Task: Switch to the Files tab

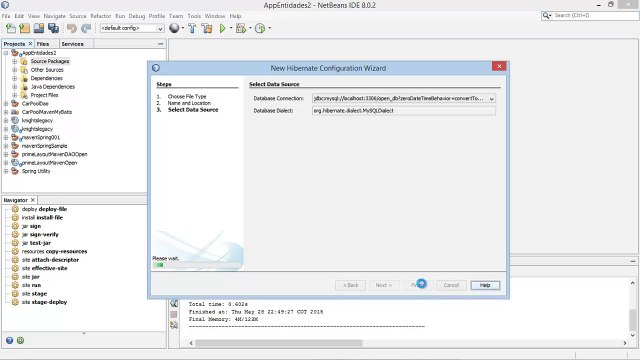Action: pos(43,44)
